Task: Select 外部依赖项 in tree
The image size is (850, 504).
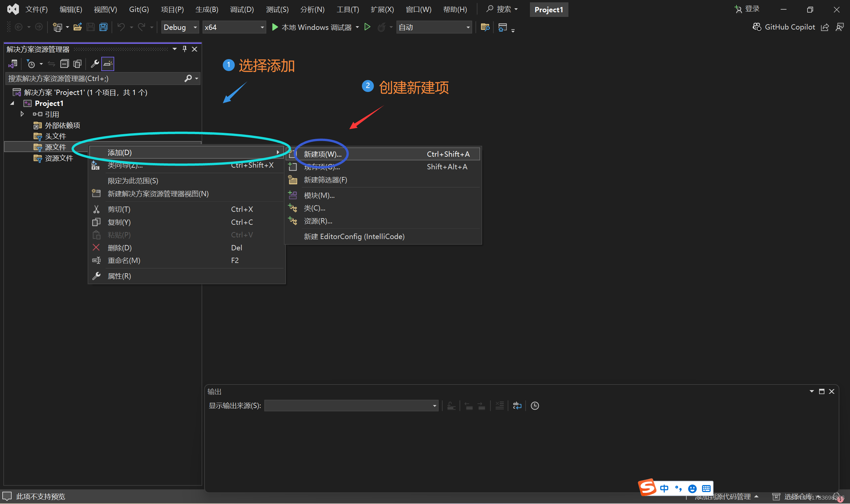Action: click(62, 125)
